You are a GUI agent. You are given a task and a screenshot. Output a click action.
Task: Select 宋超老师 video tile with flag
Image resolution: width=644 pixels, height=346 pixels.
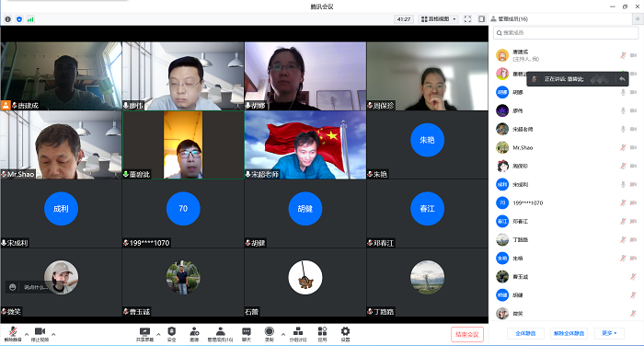click(x=305, y=144)
